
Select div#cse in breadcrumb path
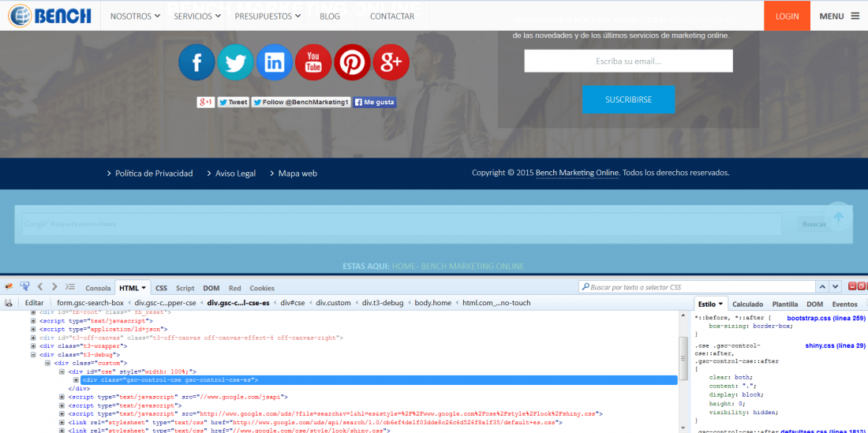tap(293, 303)
